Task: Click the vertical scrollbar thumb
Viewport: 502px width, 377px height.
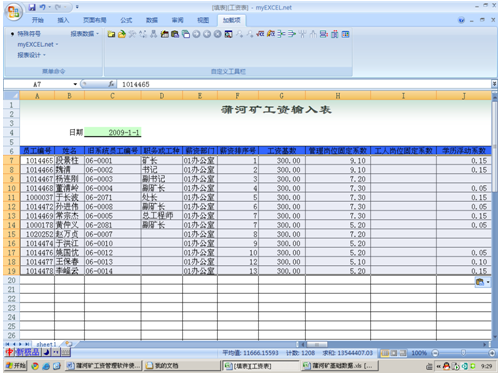Action: [x=494, y=147]
